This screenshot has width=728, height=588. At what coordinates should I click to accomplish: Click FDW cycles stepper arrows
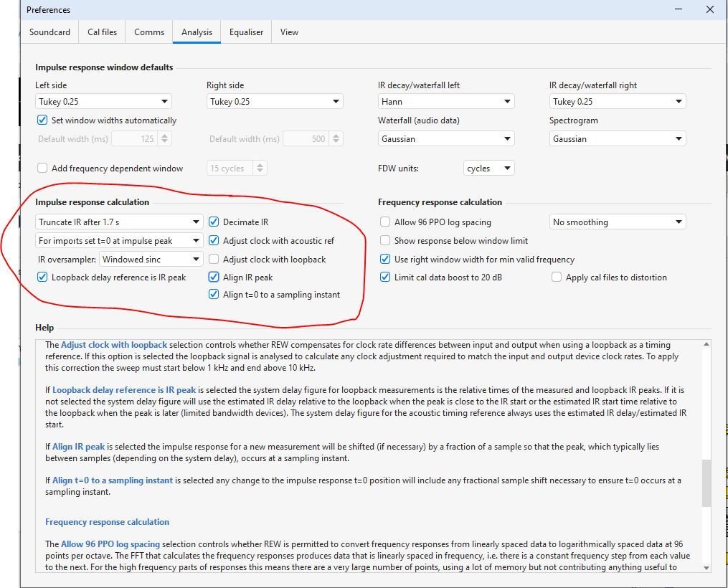point(260,168)
